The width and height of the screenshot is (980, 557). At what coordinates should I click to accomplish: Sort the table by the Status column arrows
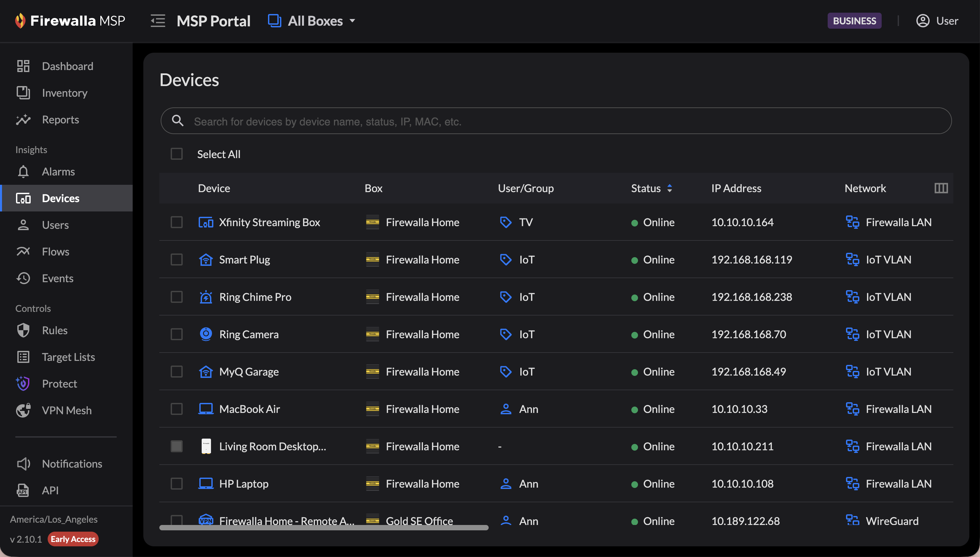point(669,188)
